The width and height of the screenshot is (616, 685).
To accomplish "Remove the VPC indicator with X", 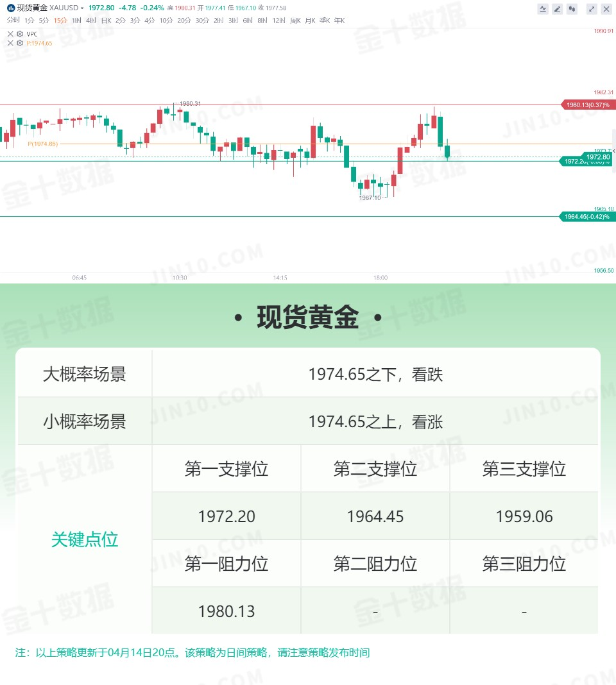I will [x=10, y=34].
